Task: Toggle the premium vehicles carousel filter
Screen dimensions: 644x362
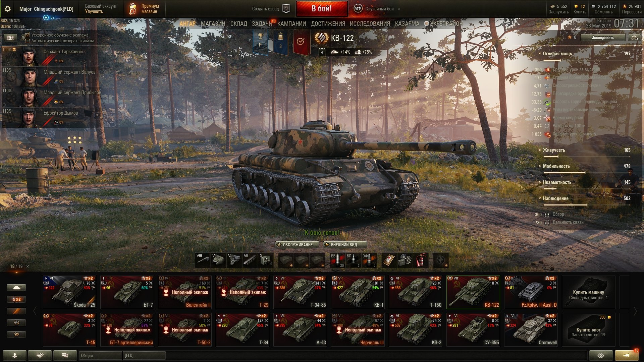Action: pos(16,311)
